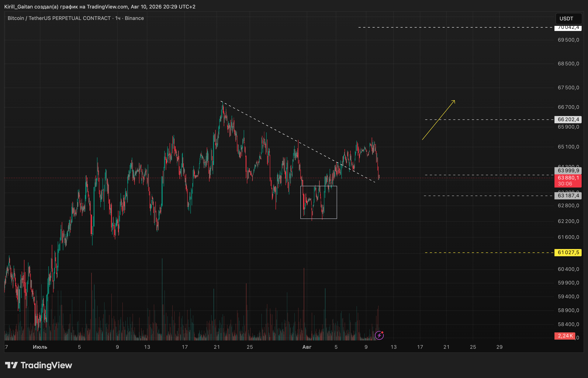The height and width of the screenshot is (378, 588).
Task: Click the 29 date label on time axis
Action: click(499, 347)
